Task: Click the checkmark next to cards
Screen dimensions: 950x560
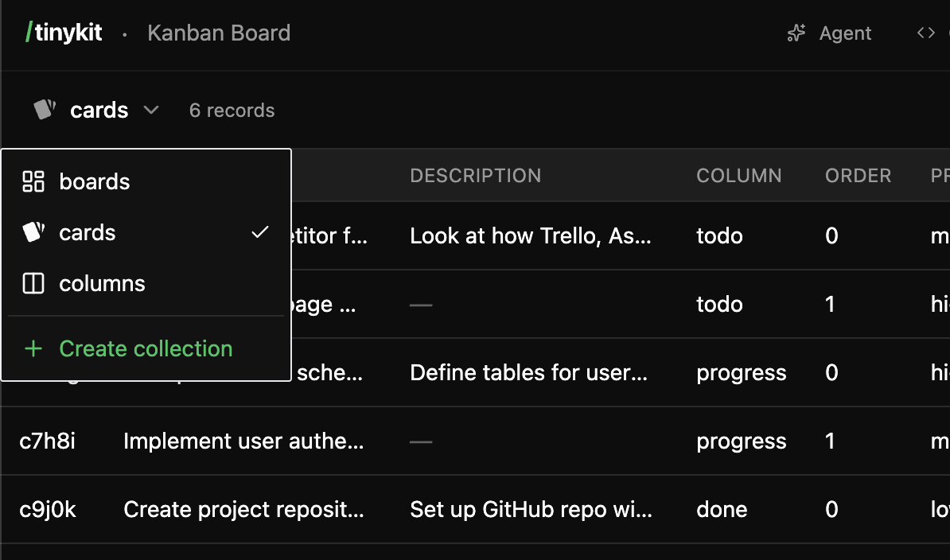Action: tap(260, 232)
